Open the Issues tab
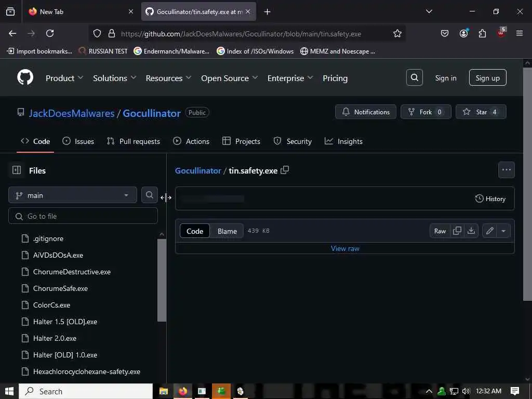Screen dimensions: 532x399 coord(78,141)
